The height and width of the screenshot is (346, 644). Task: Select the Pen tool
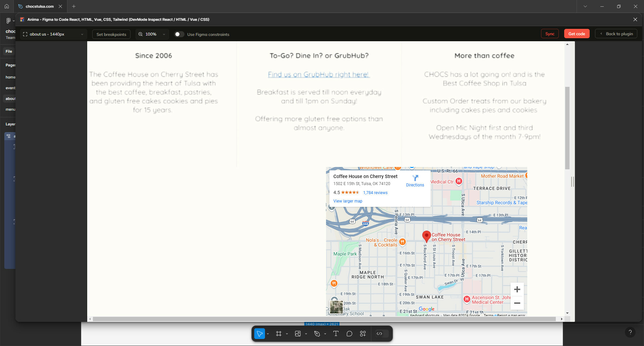(x=317, y=334)
